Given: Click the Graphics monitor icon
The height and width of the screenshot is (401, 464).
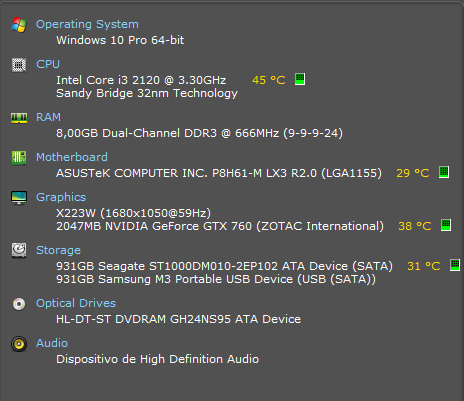Looking at the screenshot, I should pyautogui.click(x=19, y=198).
